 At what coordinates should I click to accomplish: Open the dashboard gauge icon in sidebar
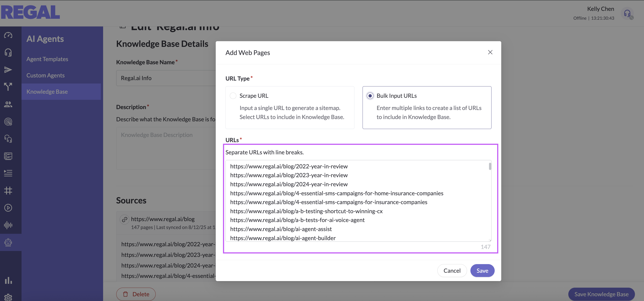[x=8, y=35]
